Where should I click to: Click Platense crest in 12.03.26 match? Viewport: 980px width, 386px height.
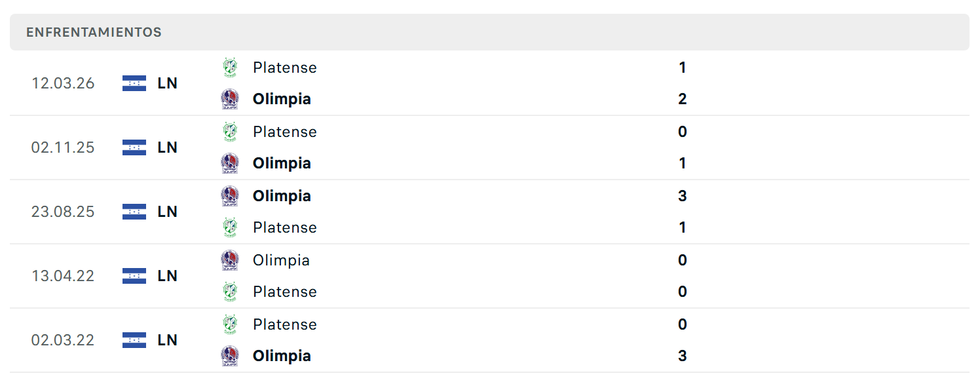pyautogui.click(x=229, y=68)
